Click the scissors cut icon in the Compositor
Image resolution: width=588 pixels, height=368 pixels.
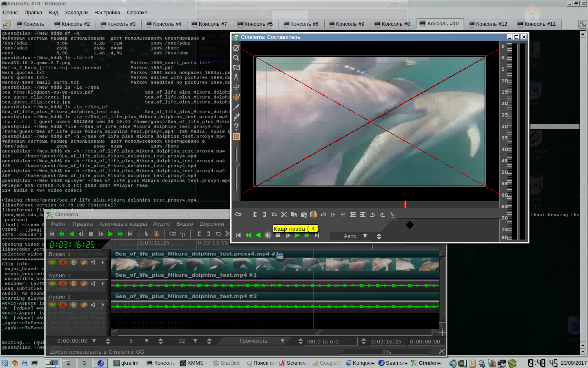tap(284, 215)
